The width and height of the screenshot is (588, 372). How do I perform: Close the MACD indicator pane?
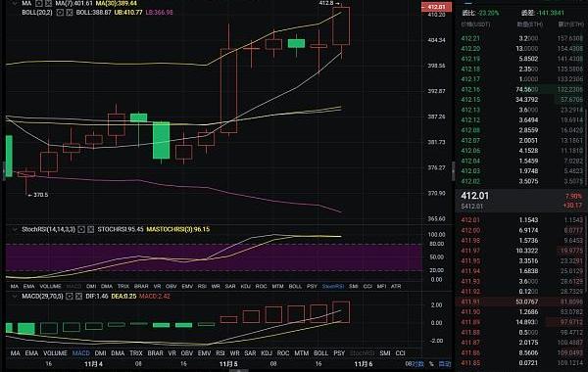tap(78, 297)
